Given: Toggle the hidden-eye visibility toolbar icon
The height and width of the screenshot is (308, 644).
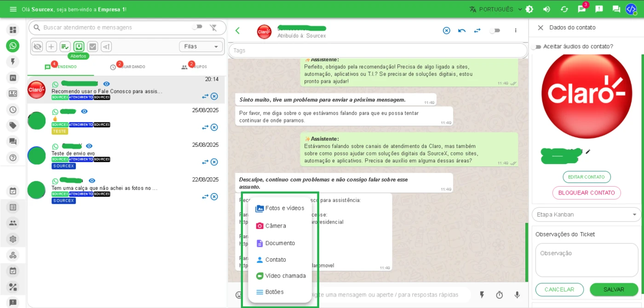Looking at the screenshot, I should (x=37, y=46).
